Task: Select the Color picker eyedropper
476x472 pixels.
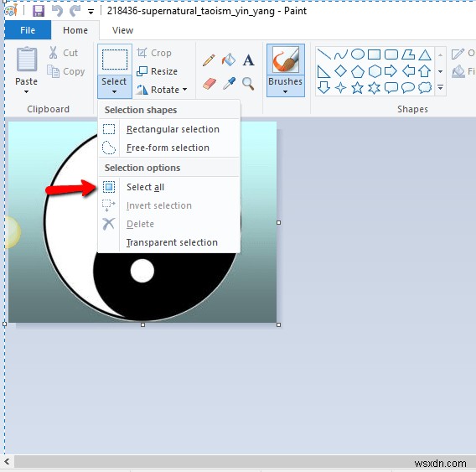Action: [229, 83]
